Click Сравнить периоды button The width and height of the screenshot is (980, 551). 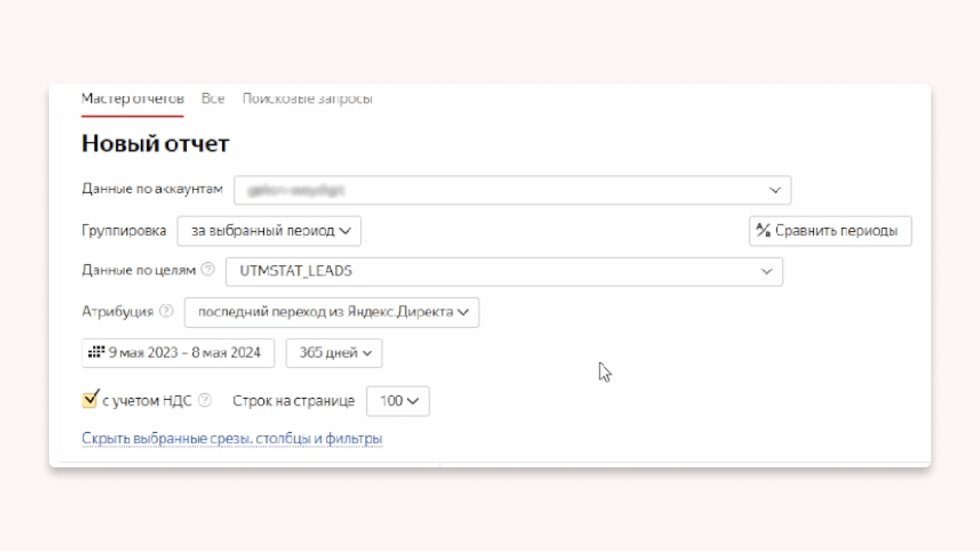830,231
